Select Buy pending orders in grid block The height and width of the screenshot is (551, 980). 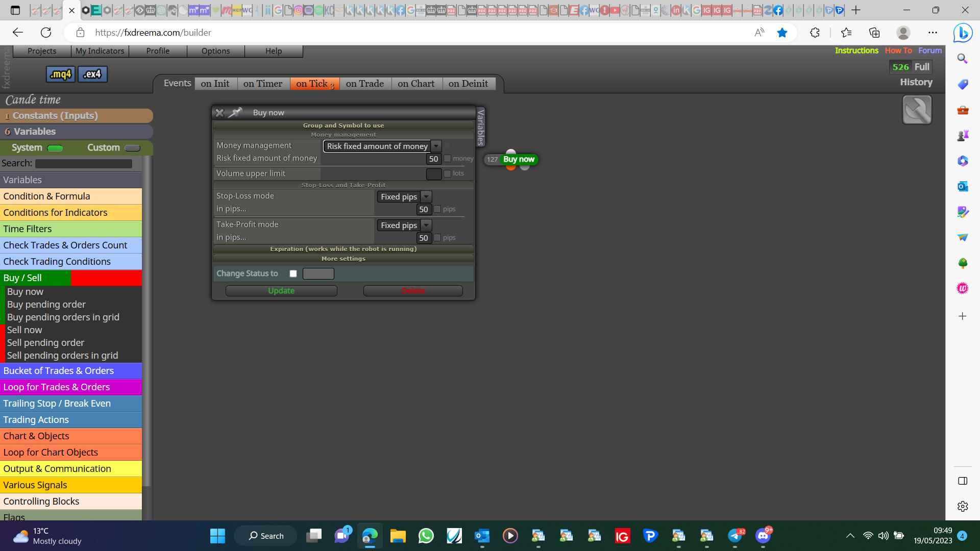63,317
